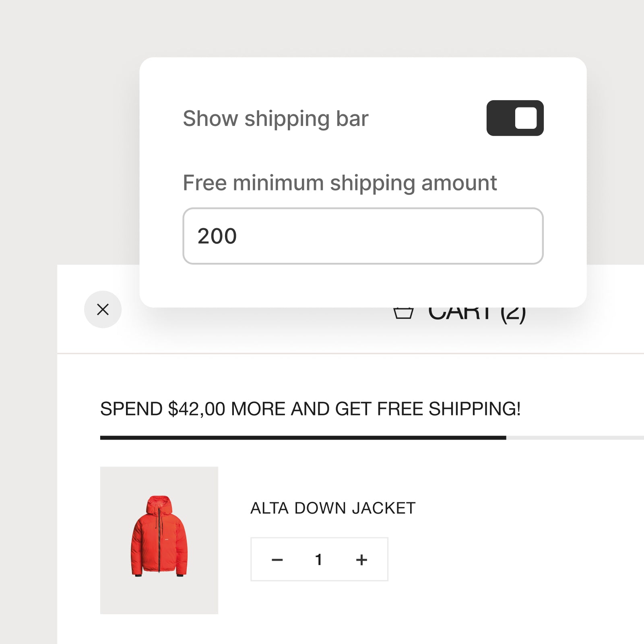This screenshot has height=644, width=644.
Task: Click the 'Show shipping bar' label text
Action: (276, 119)
